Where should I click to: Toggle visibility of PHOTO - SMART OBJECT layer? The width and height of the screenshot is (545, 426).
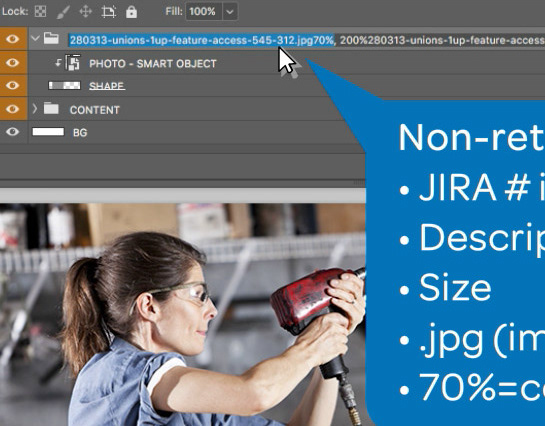[x=13, y=63]
